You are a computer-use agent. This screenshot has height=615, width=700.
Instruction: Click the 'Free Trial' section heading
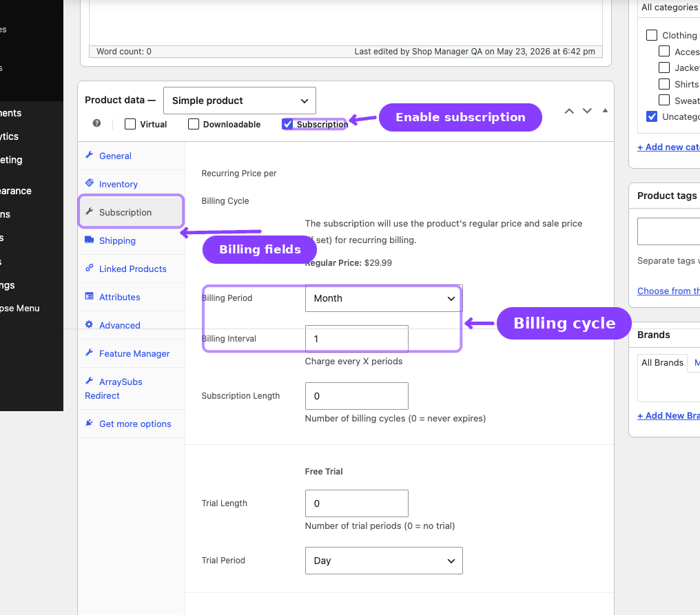click(324, 471)
